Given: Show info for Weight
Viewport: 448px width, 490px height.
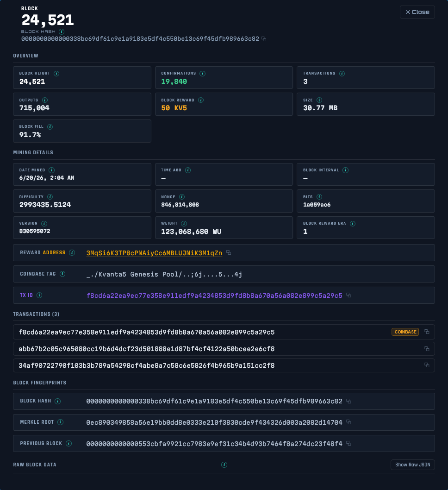Looking at the screenshot, I should [x=184, y=223].
